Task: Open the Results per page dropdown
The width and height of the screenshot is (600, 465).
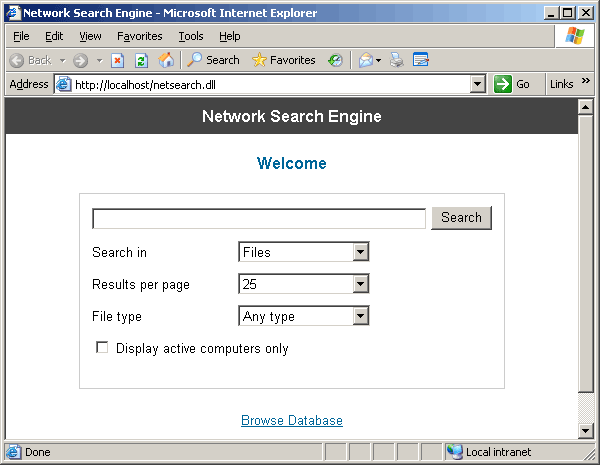Action: 361,285
